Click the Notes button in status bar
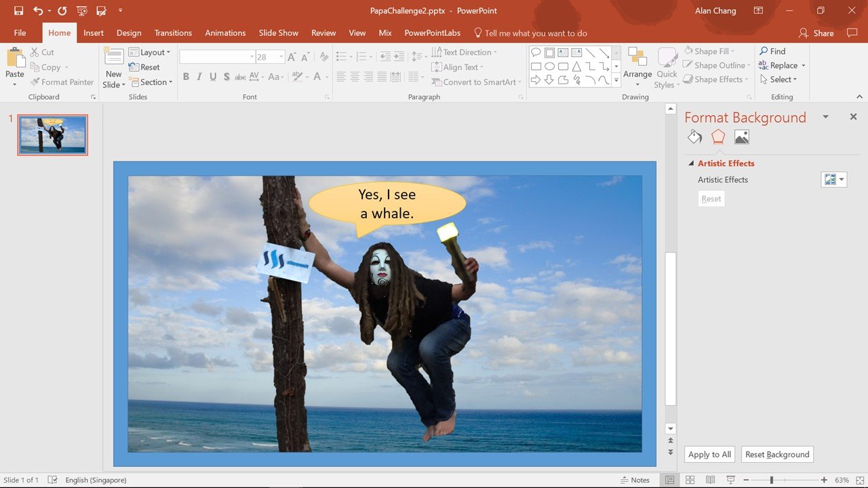Screen dimensions: 868x488 pyautogui.click(x=635, y=480)
